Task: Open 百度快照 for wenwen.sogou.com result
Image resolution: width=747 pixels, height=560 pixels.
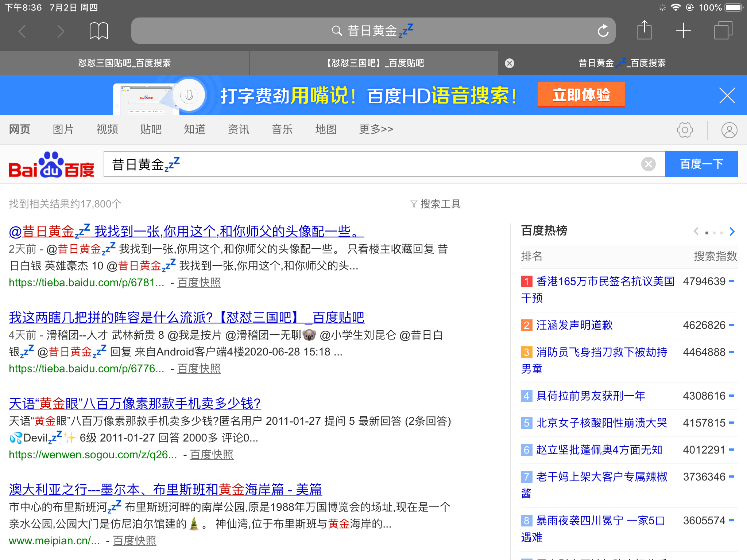Action: 212,455
